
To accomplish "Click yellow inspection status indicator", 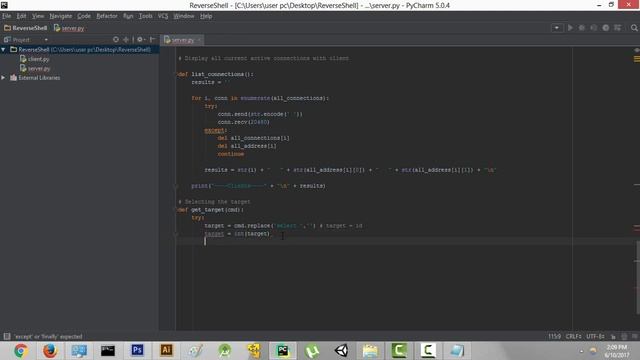I will pos(637,59).
